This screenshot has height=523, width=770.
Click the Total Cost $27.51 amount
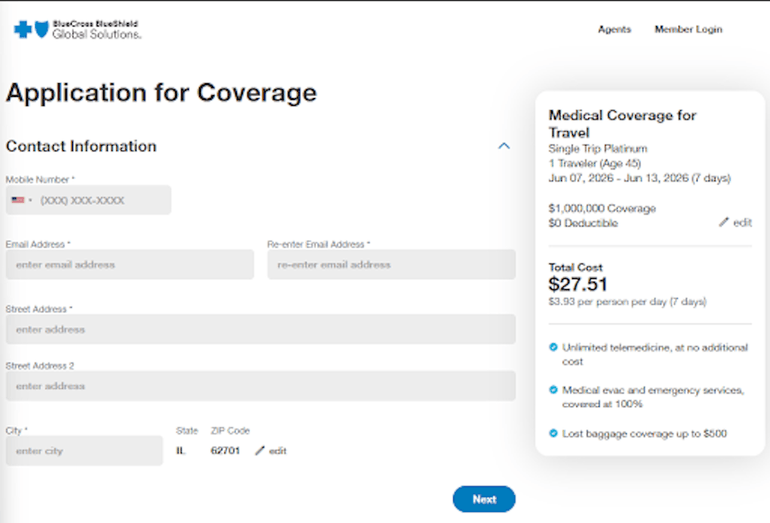pos(578,284)
